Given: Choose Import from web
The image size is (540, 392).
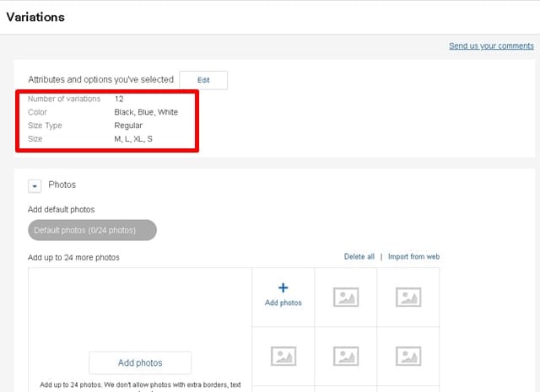Looking at the screenshot, I should [x=413, y=256].
